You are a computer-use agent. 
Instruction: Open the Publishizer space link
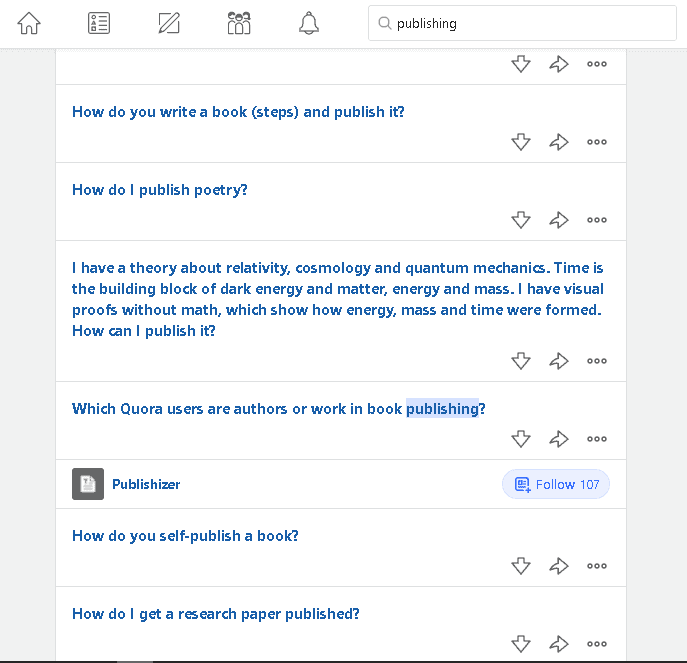click(146, 484)
